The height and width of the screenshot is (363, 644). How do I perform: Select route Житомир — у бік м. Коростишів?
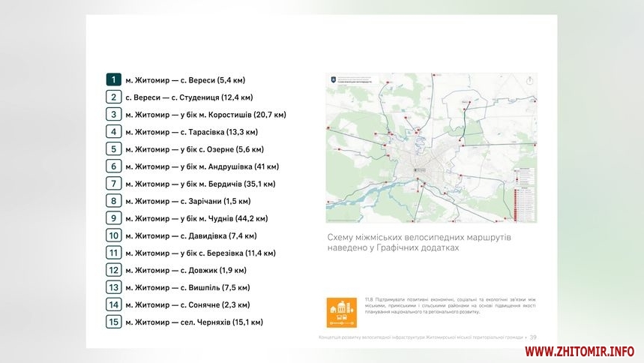tap(205, 115)
